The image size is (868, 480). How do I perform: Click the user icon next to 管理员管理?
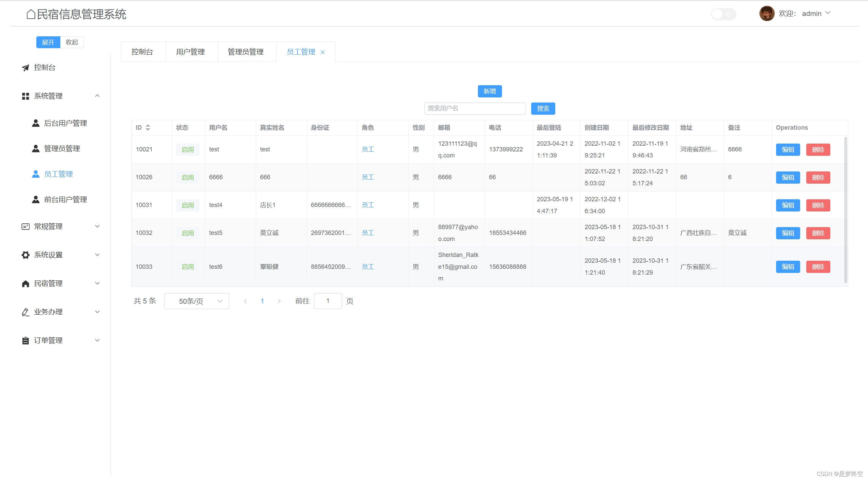36,149
